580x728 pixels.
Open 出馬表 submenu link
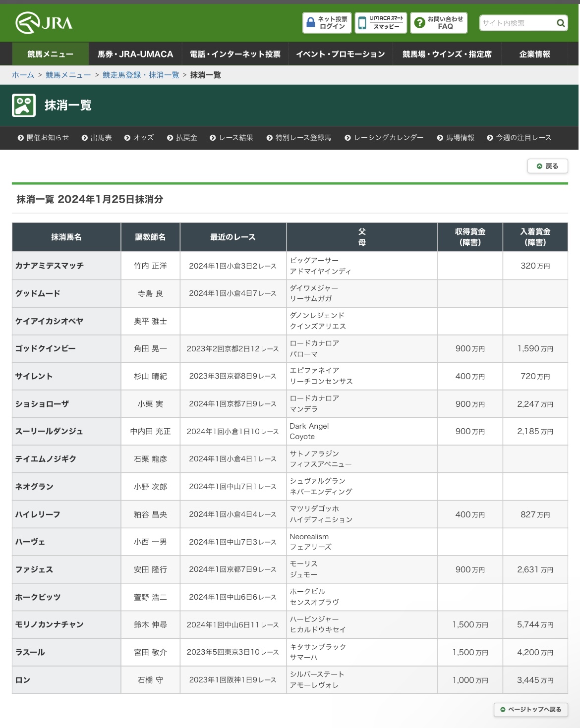click(97, 138)
